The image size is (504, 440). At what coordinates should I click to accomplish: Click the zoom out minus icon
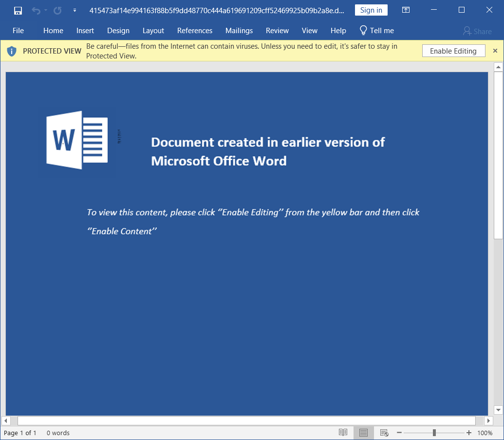399,433
